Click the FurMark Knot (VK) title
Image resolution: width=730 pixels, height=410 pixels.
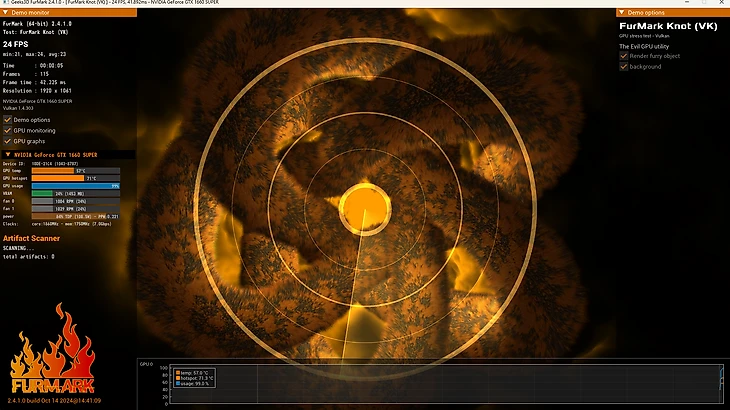tap(668, 26)
